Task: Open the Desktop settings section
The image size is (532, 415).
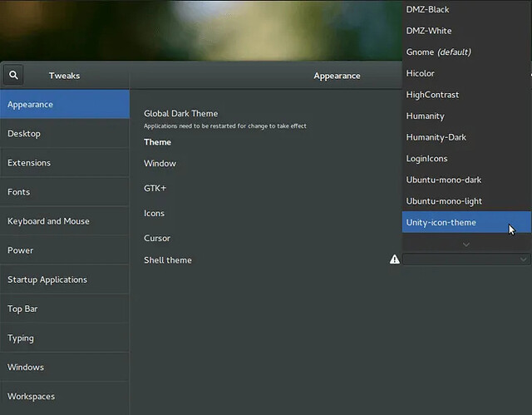Action: pyautogui.click(x=65, y=134)
